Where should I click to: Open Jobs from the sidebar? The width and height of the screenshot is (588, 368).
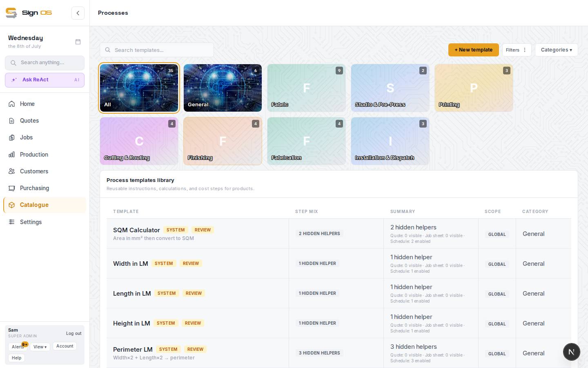pos(45,137)
